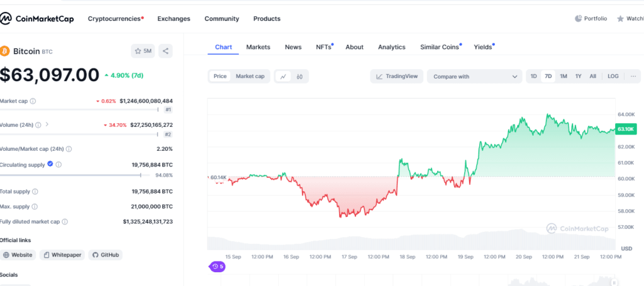Image resolution: width=644 pixels, height=286 pixels.
Task: Click Volume/Market cap (24h) info icon
Action: pos(69,149)
